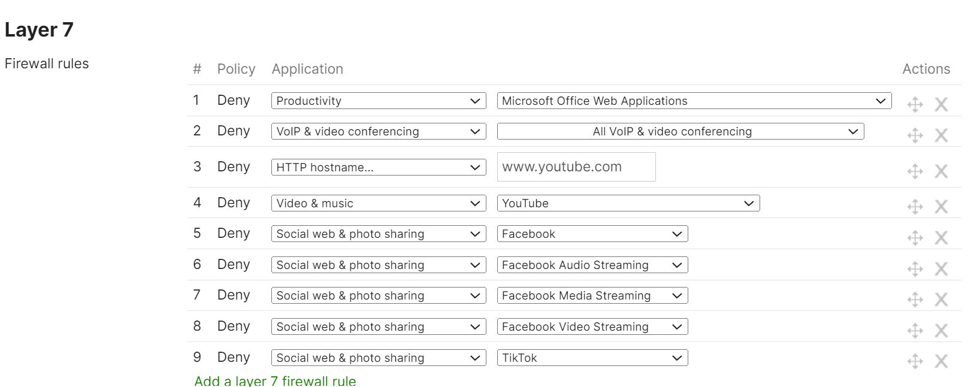
Task: Delete the Facebook rule 5
Action: 941,238
